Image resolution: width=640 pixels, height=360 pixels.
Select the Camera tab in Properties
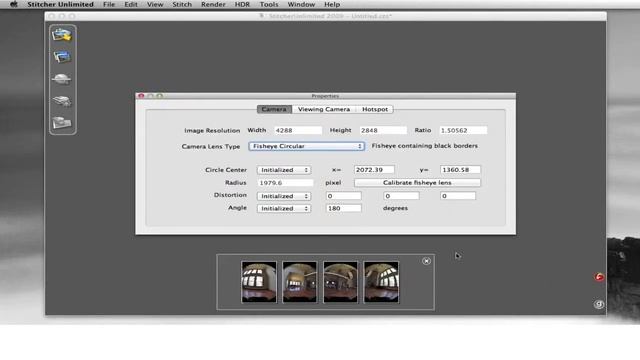pyautogui.click(x=274, y=109)
